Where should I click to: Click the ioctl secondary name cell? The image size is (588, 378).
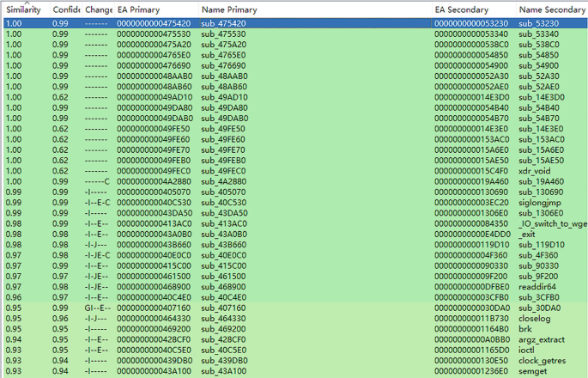pos(528,349)
